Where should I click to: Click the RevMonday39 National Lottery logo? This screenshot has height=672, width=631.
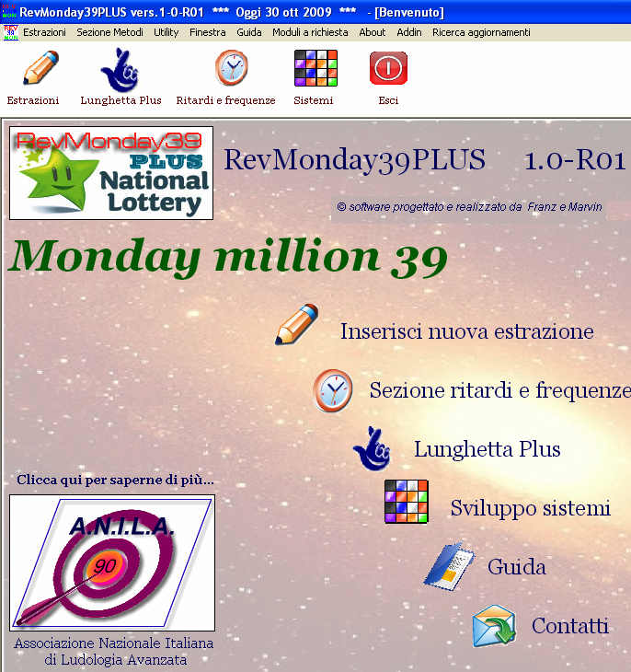click(x=111, y=173)
